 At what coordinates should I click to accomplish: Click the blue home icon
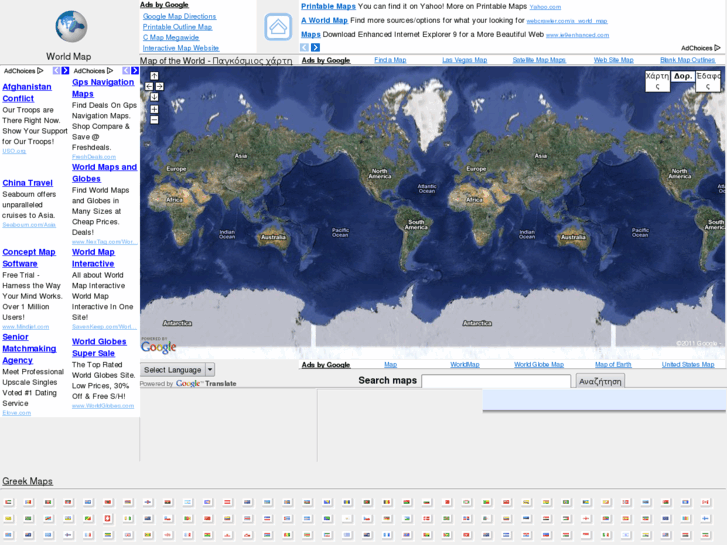pos(278,26)
